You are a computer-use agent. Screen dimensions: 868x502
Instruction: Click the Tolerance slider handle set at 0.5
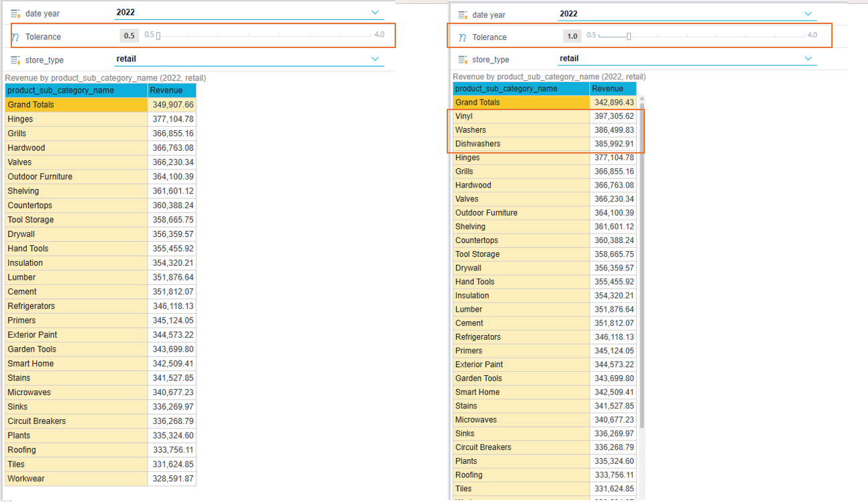pos(158,36)
